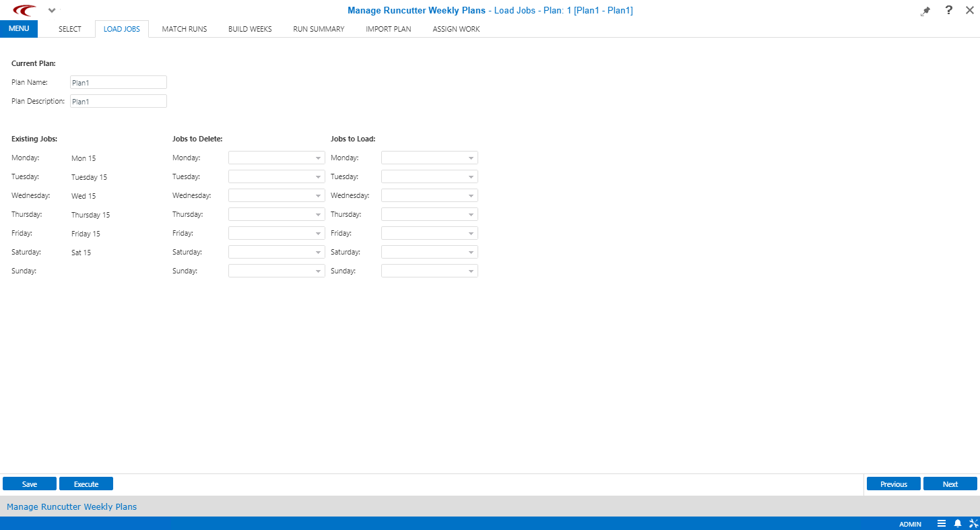Click the Plan Name input field
The height and width of the screenshot is (530, 980).
118,81
